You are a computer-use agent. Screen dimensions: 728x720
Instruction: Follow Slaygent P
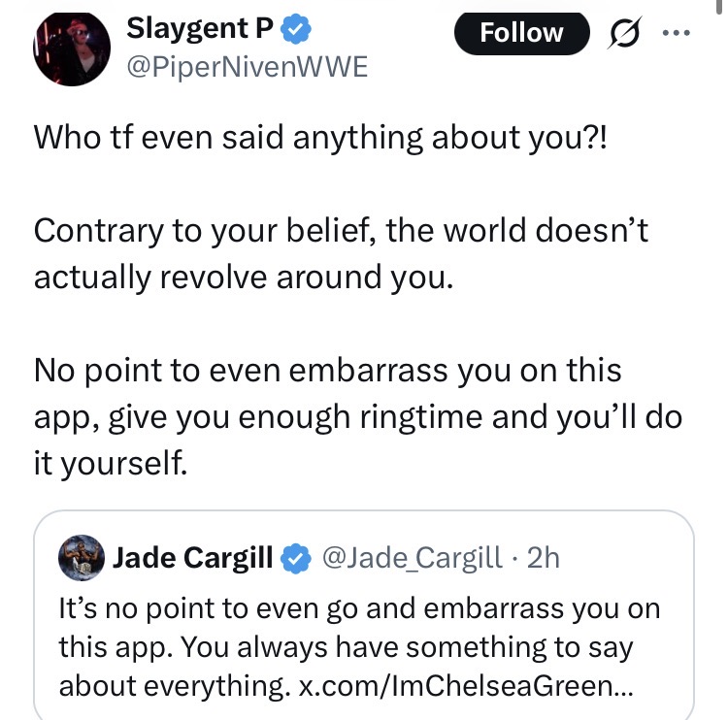(521, 33)
